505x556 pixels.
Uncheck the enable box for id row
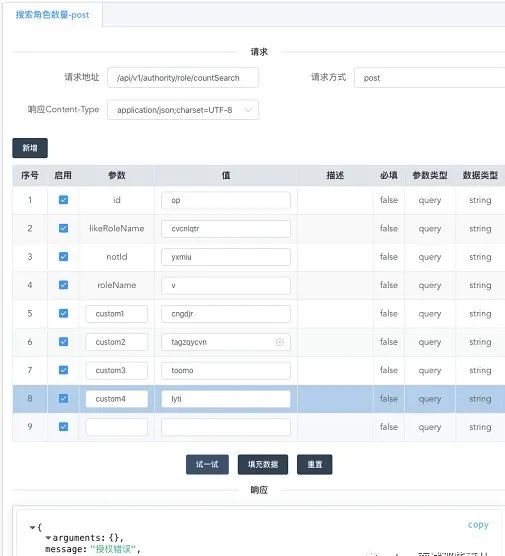click(63, 200)
